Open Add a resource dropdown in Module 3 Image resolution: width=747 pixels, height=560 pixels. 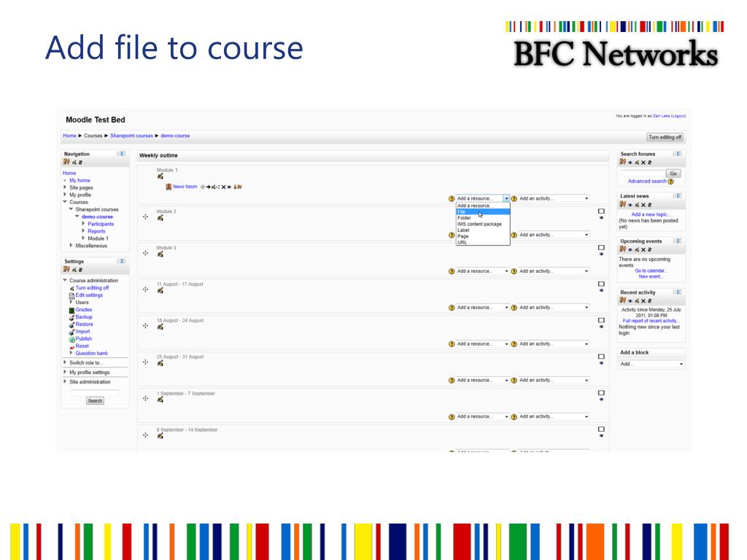tap(483, 271)
